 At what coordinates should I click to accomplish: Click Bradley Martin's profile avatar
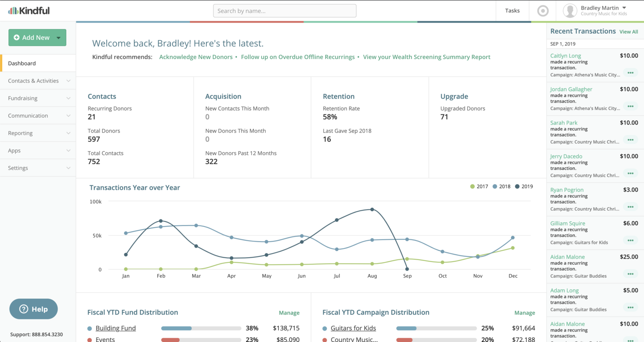click(570, 11)
